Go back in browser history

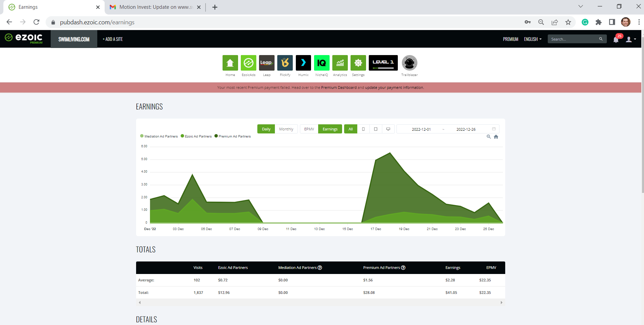9,22
